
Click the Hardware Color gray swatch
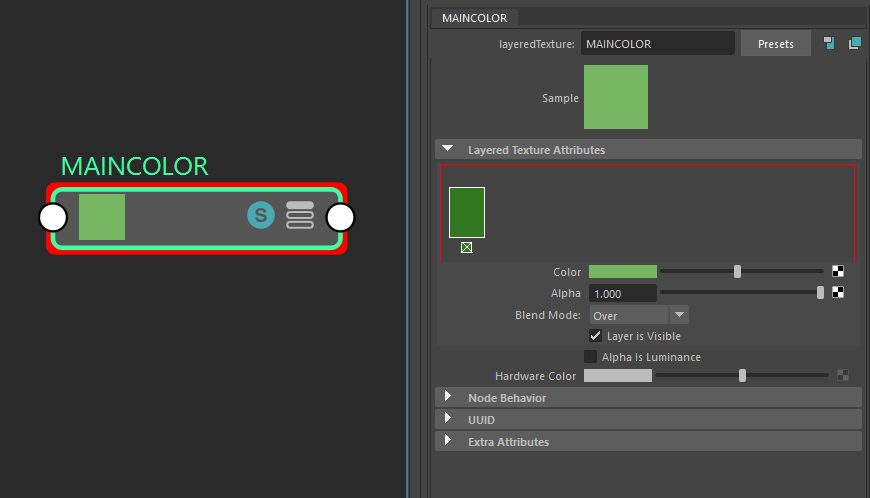[618, 375]
